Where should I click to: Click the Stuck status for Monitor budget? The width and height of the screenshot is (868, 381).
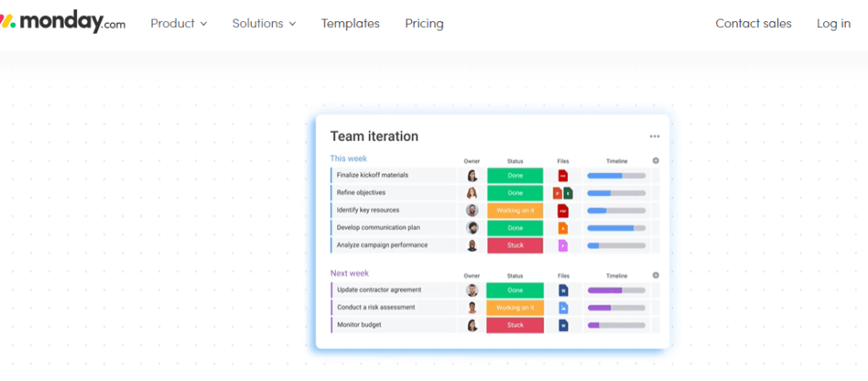click(x=515, y=325)
